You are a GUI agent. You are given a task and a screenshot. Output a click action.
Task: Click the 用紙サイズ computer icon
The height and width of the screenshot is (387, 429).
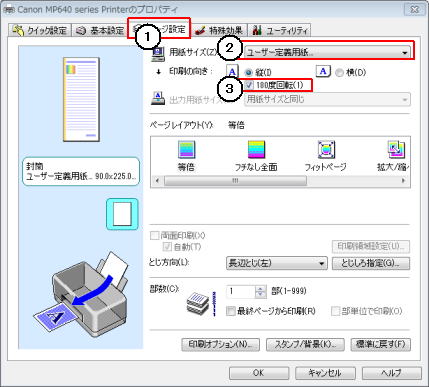[x=158, y=54]
